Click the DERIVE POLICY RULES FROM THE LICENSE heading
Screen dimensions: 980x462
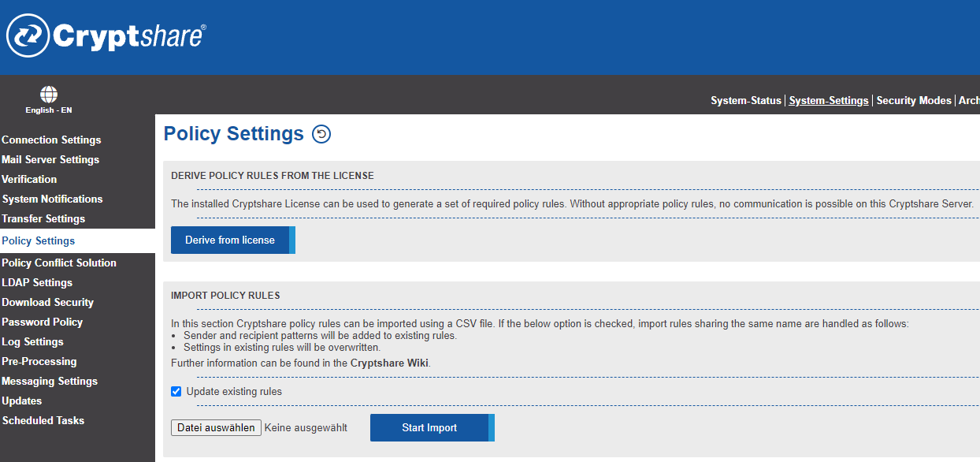[x=273, y=175]
